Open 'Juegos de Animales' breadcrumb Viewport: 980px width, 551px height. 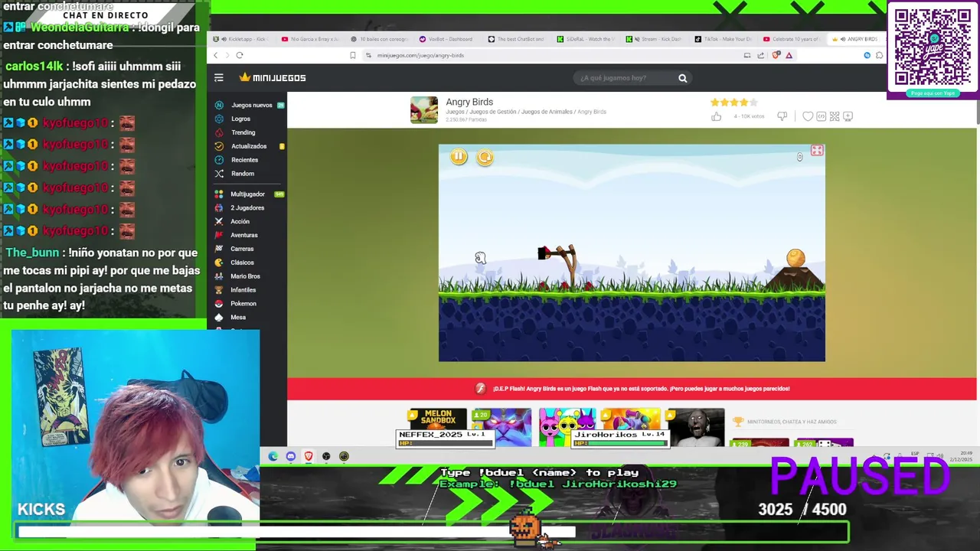click(x=547, y=112)
